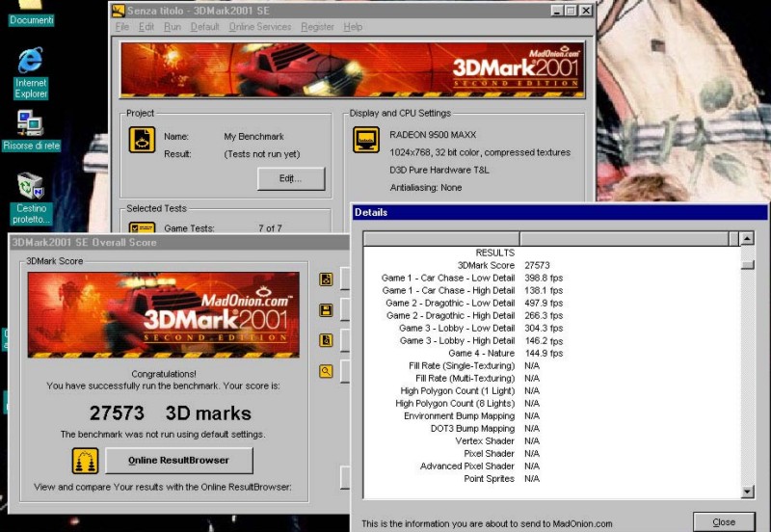Open the Online Services menu

260,27
